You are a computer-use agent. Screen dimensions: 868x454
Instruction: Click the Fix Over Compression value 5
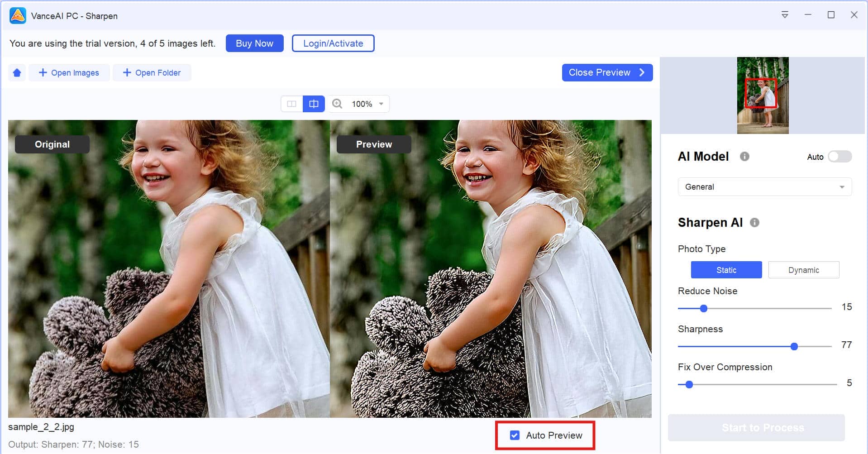pyautogui.click(x=849, y=383)
